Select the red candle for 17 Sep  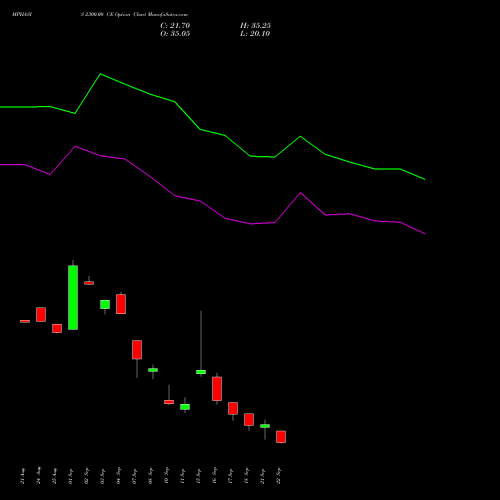pyautogui.click(x=233, y=408)
